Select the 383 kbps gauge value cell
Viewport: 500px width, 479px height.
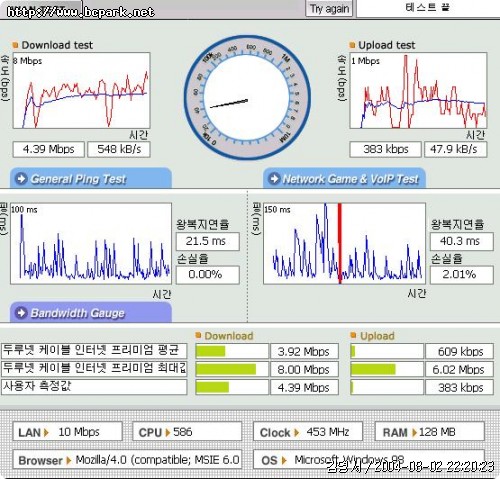[x=460, y=387]
